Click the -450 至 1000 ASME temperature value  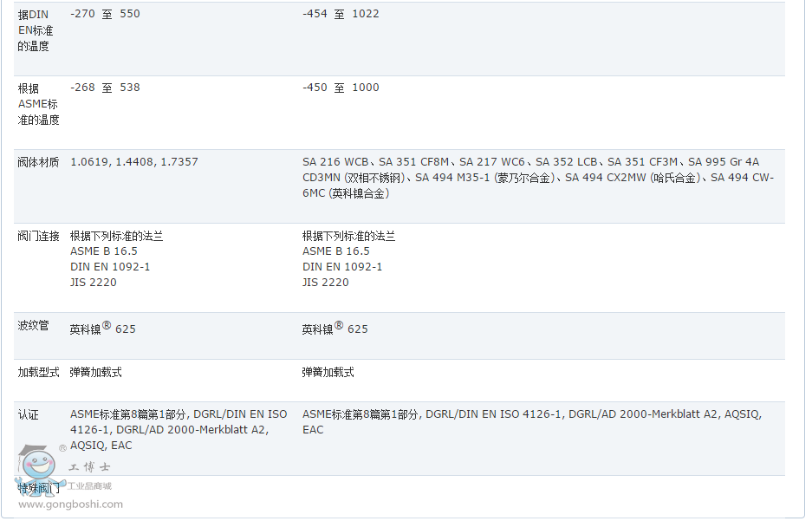tap(341, 88)
